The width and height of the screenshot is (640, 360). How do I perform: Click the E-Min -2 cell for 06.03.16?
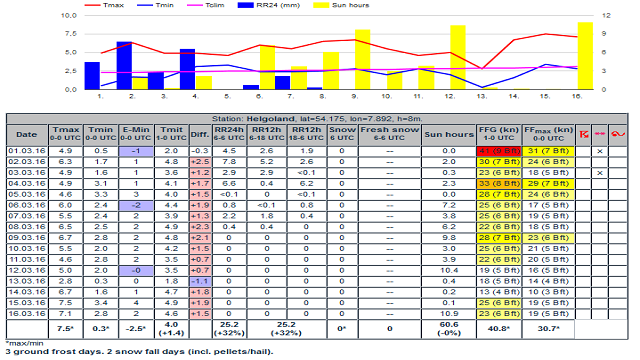coord(136,205)
